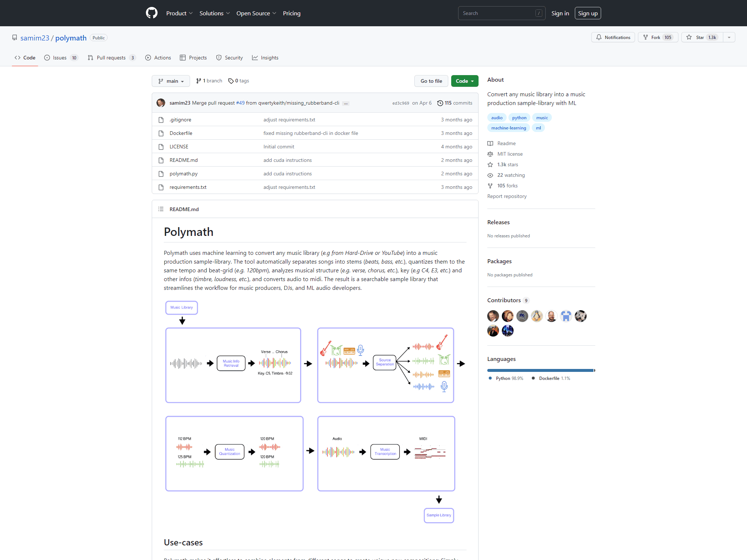
Task: View the 0 tags link
Action: 239,81
